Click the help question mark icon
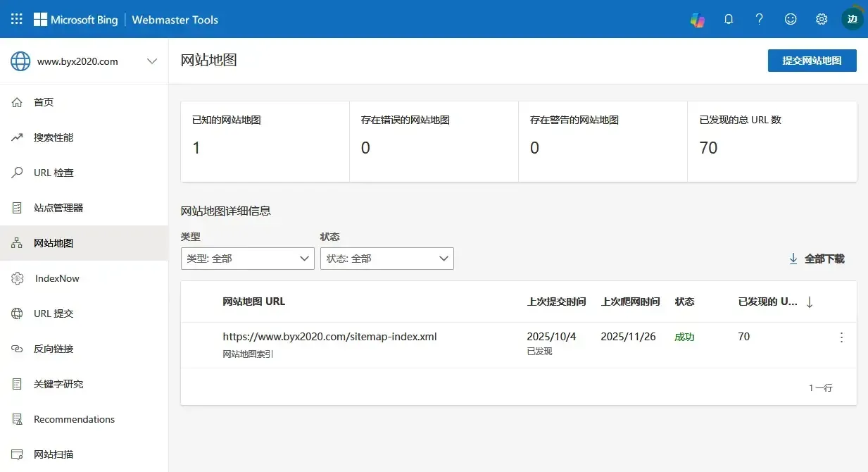The image size is (868, 472). 759,20
